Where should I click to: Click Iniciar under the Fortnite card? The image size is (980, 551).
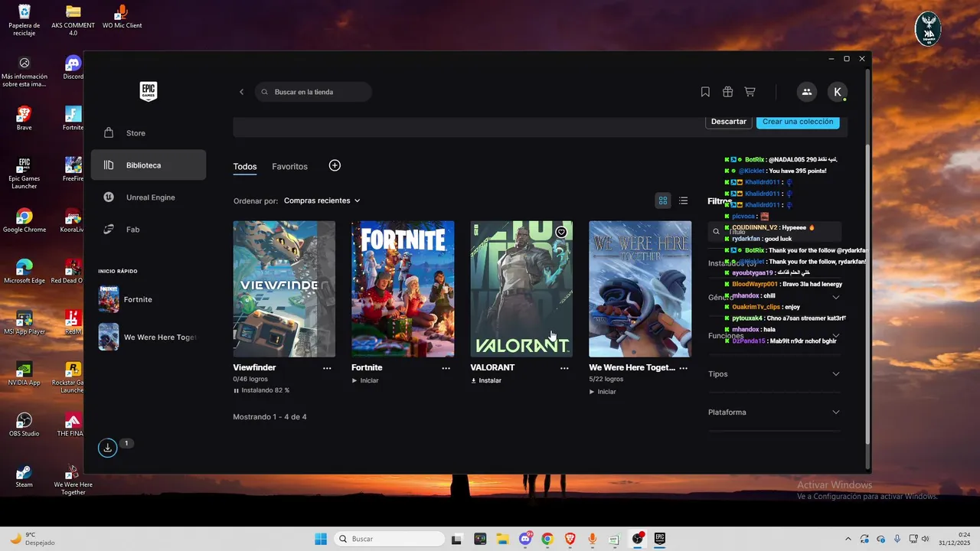click(x=365, y=380)
